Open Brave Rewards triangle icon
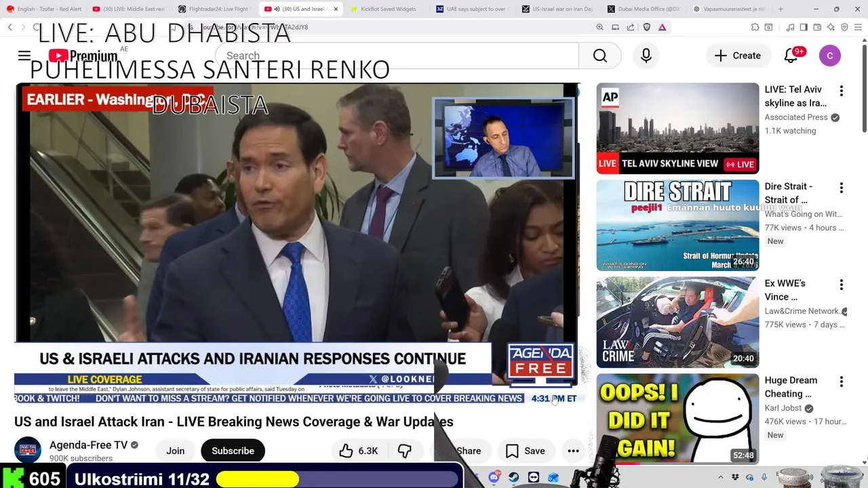Screen dimensions: 868x488 [x=662, y=27]
